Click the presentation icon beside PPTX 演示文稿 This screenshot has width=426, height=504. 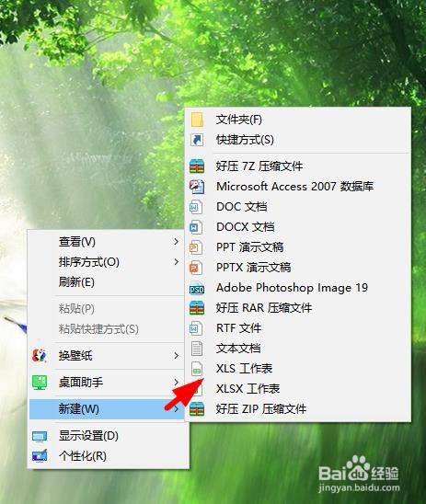click(x=196, y=268)
